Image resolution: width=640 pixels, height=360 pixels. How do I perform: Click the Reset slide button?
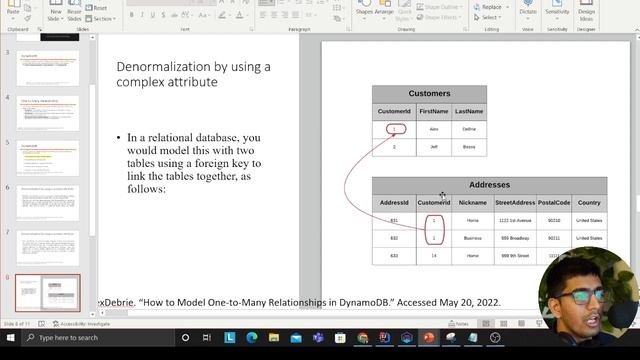point(96,8)
